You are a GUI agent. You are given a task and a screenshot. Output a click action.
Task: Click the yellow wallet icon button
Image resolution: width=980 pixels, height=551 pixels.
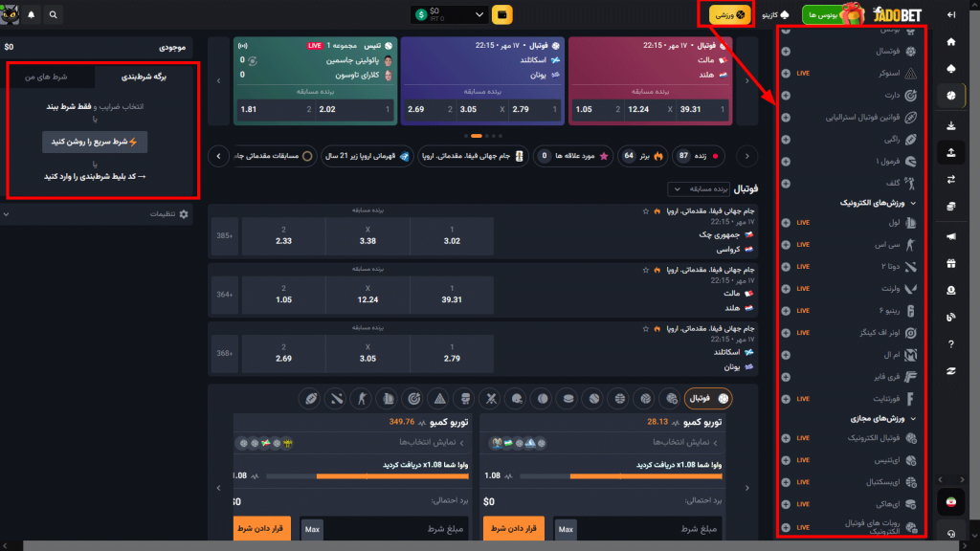pyautogui.click(x=501, y=15)
